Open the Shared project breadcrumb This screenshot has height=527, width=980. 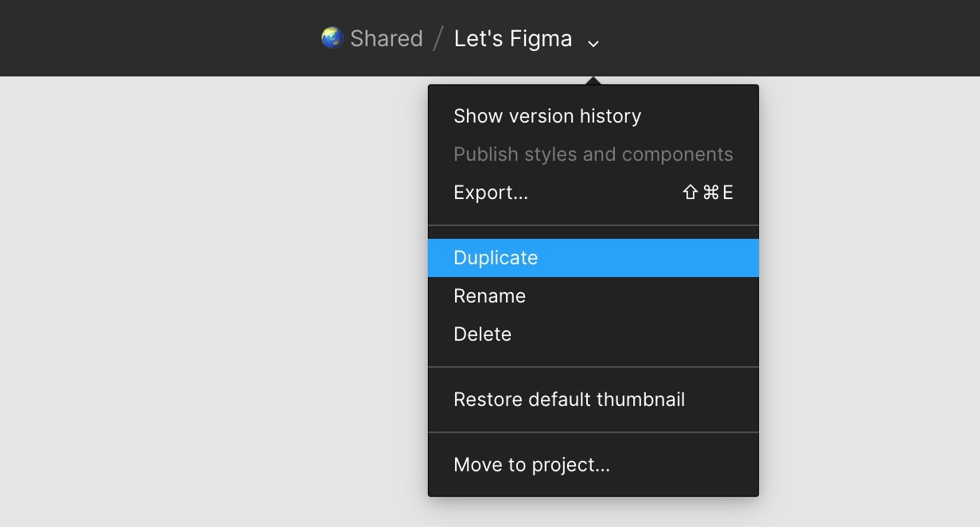point(386,38)
